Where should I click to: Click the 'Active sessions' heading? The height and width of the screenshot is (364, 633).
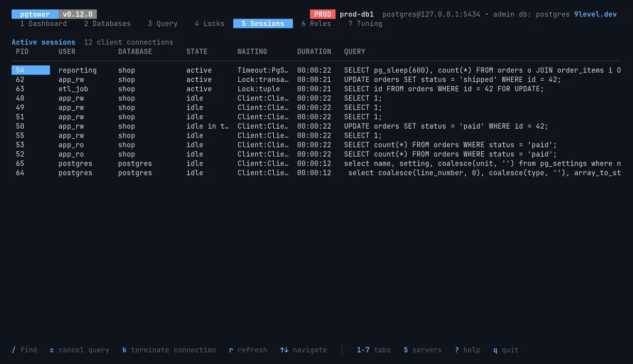[x=43, y=42]
